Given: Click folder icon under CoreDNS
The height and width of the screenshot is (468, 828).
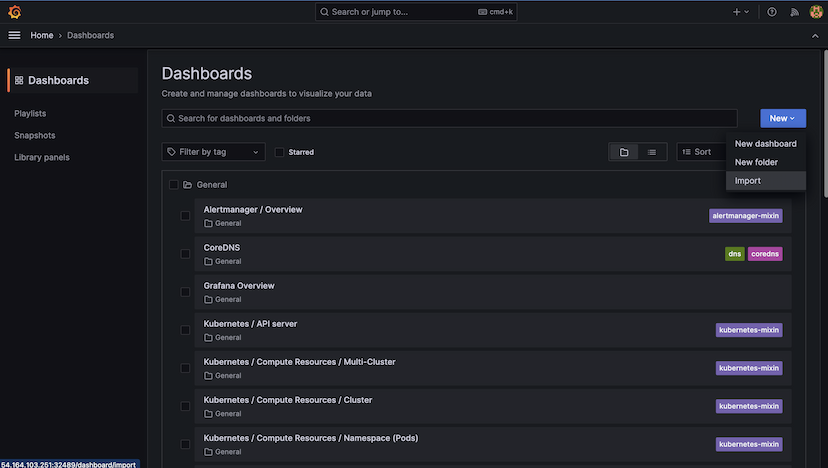Looking at the screenshot, I should pos(208,261).
